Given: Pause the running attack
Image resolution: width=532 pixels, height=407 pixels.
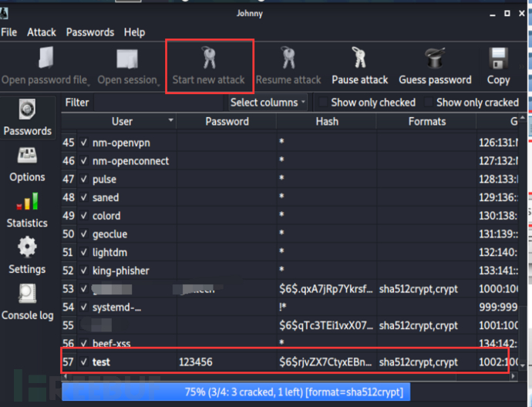Looking at the screenshot, I should coord(359,58).
